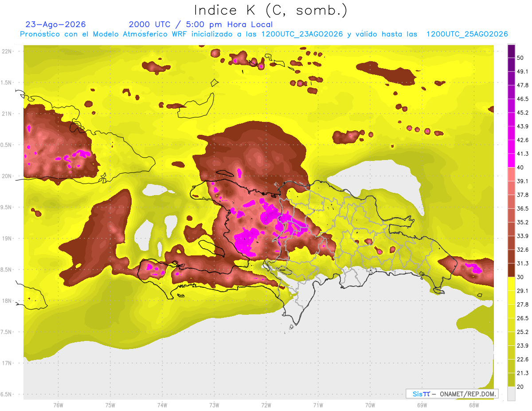Click legend value "39.1"

522,181
